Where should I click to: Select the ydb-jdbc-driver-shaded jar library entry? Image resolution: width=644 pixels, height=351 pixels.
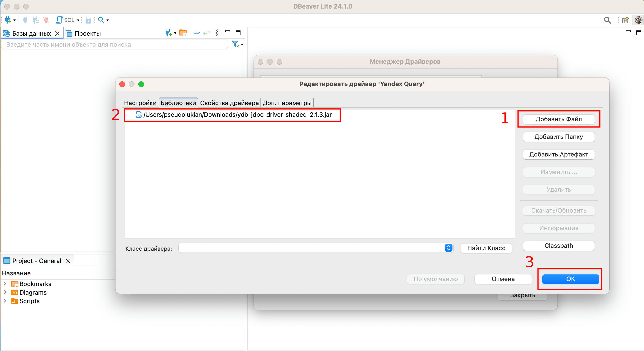pyautogui.click(x=237, y=115)
